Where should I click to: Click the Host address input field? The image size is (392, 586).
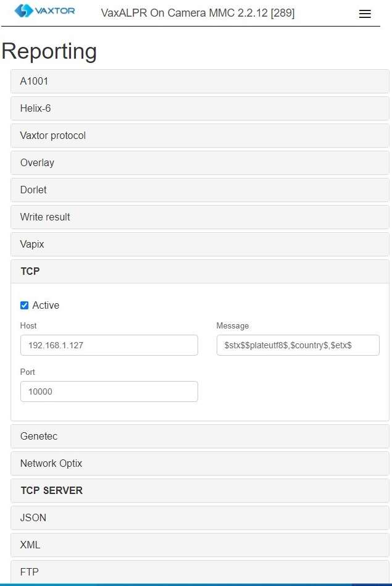(109, 345)
